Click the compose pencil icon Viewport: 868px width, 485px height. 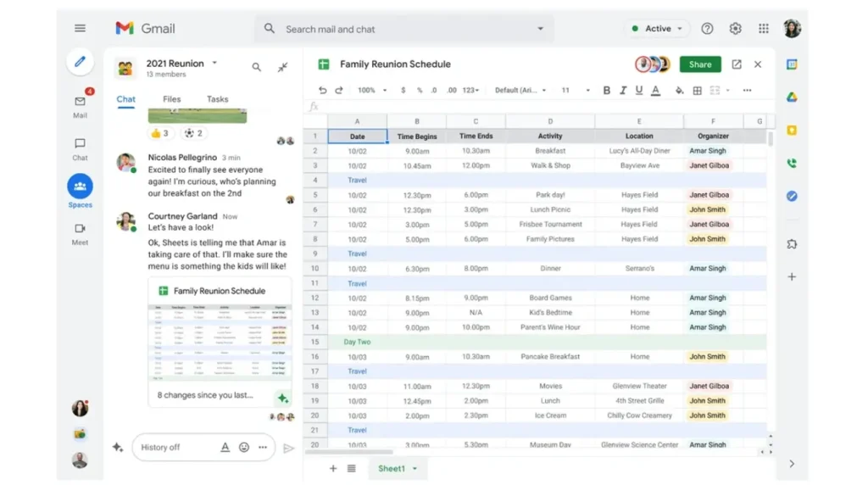[80, 62]
